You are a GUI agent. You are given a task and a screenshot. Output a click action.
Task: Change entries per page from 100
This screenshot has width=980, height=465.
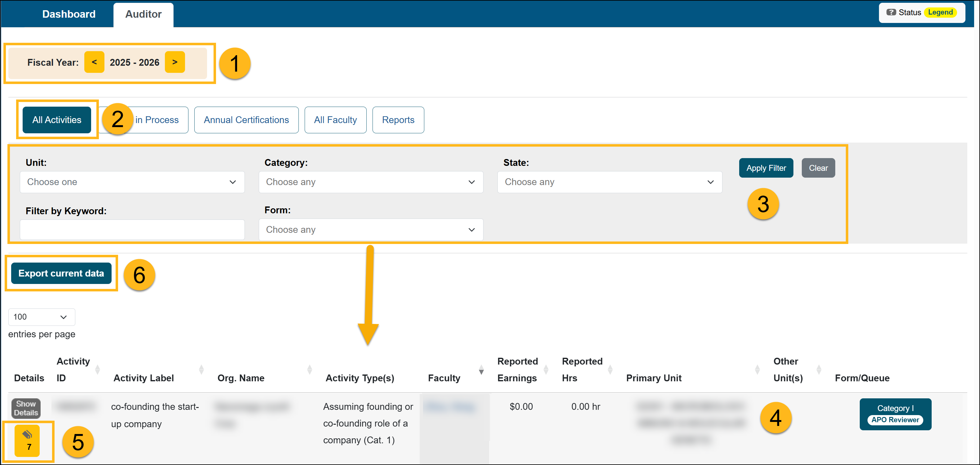pos(41,317)
